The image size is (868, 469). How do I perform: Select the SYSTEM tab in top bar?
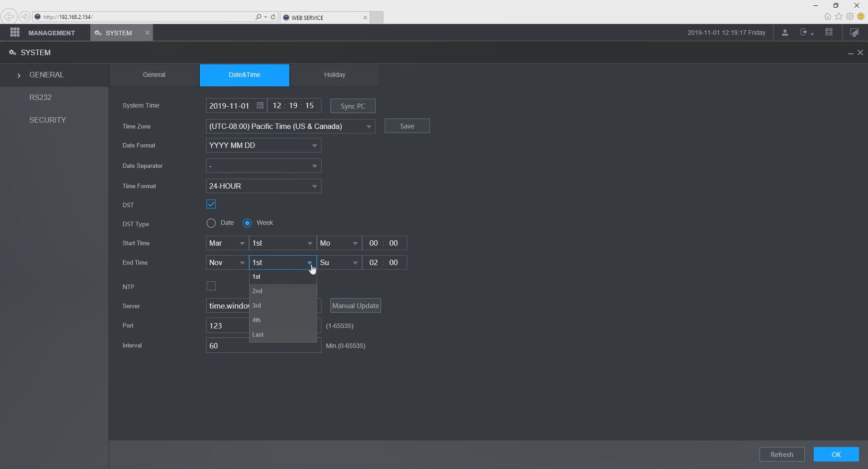click(x=119, y=33)
